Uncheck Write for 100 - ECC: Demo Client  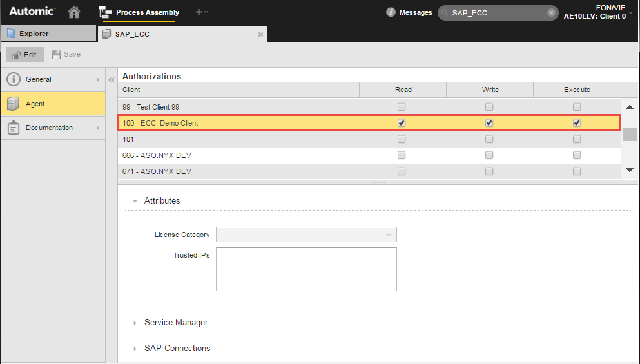pos(489,123)
